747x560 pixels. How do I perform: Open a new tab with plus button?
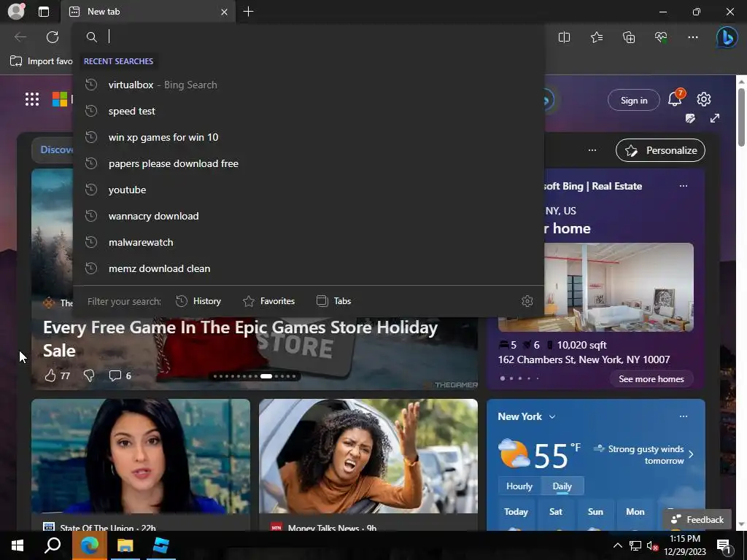click(x=248, y=12)
